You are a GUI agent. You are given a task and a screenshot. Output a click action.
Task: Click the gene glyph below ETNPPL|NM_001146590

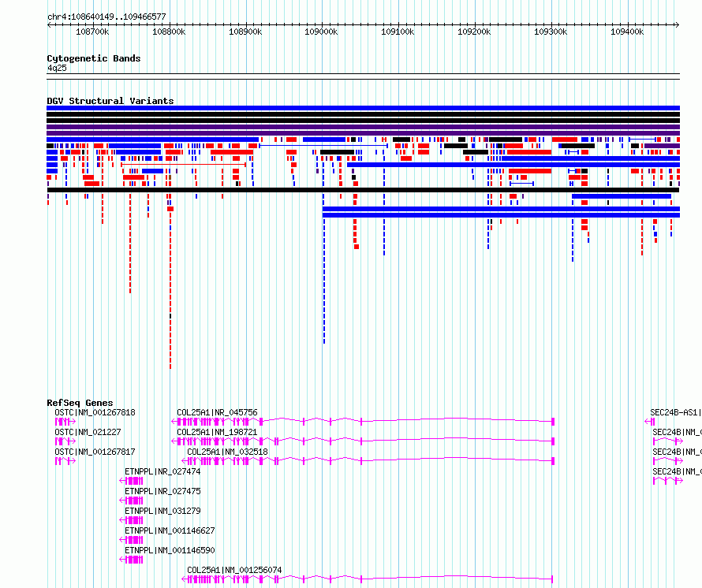131,560
